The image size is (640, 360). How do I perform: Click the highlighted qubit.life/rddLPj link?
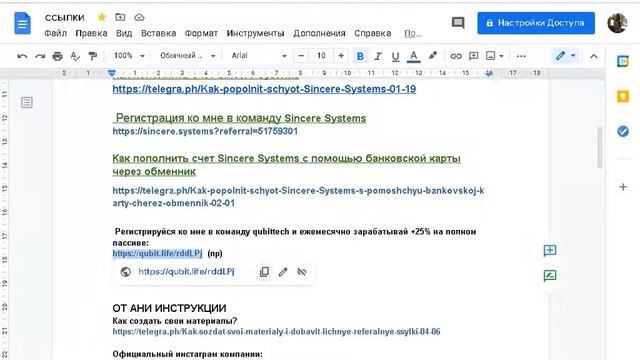pyautogui.click(x=157, y=253)
